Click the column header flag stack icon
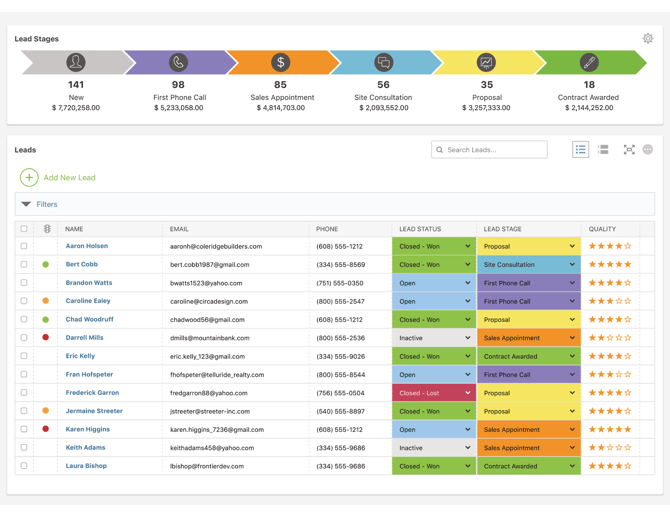The height and width of the screenshot is (517, 670). (47, 229)
